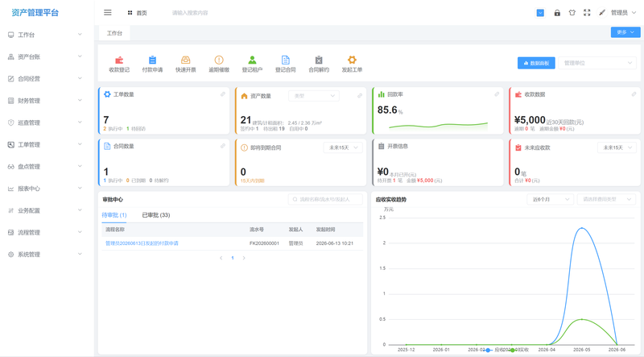Viewport: 644px width, 357px height.
Task: Go to next page in 审批中心 pagination
Action: (x=244, y=258)
